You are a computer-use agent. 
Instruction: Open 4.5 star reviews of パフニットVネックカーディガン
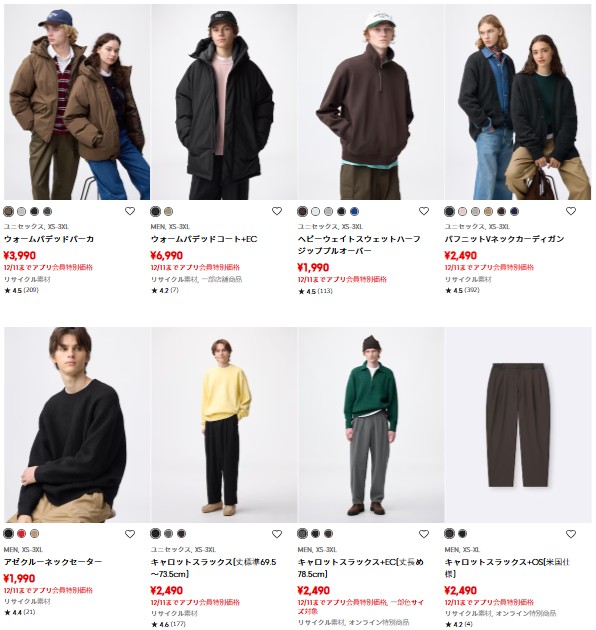click(x=462, y=290)
